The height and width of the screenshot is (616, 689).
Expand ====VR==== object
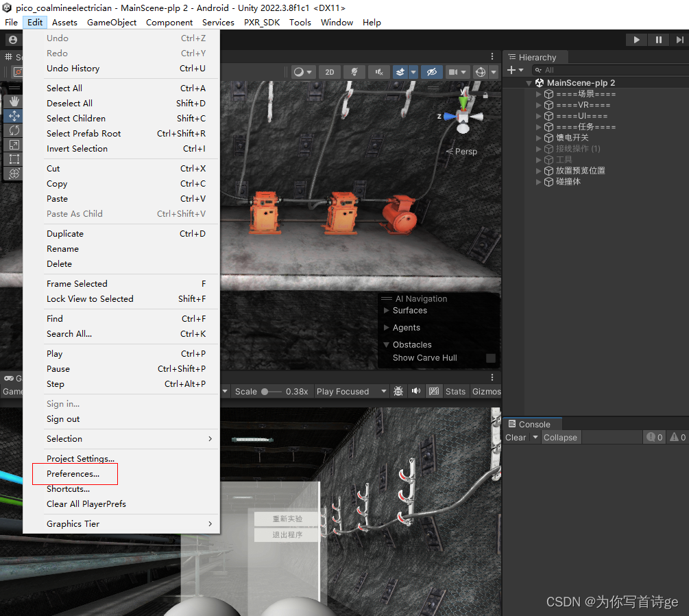tap(538, 105)
